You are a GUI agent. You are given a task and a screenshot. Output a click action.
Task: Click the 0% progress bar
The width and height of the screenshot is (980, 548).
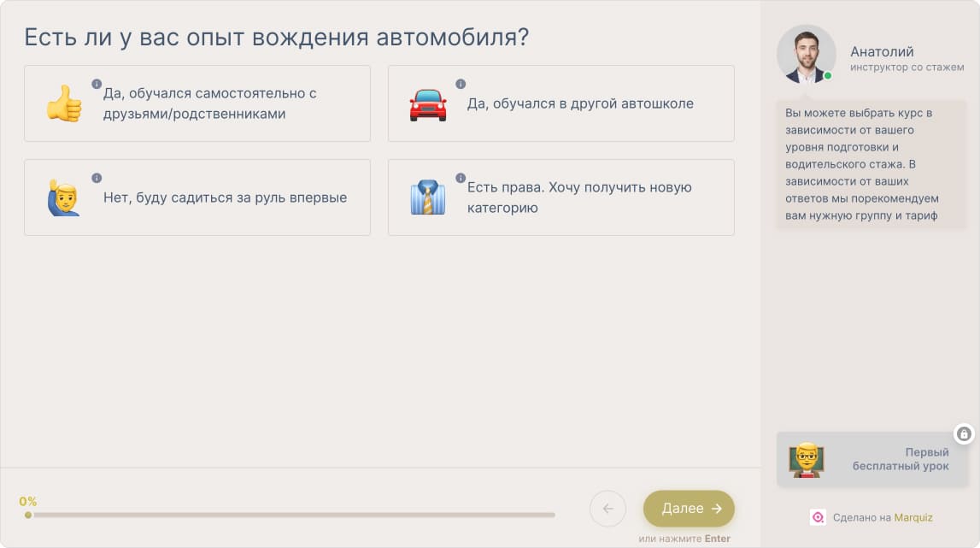(290, 514)
